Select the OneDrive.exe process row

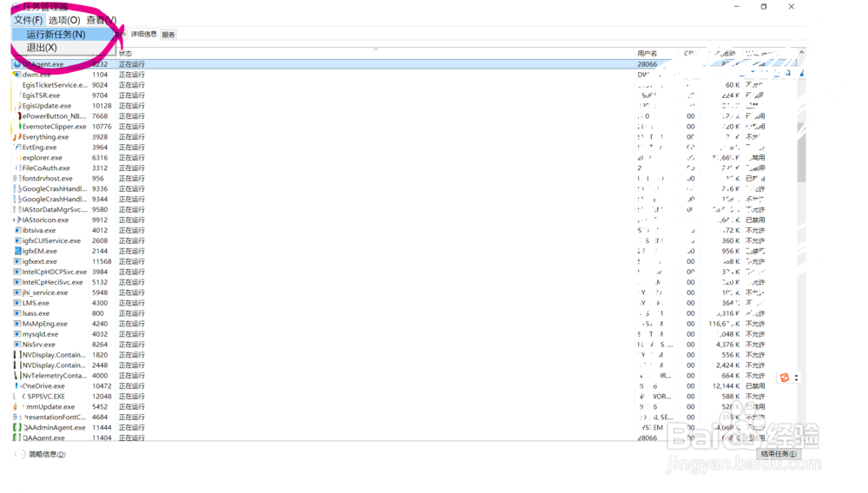click(x=404, y=385)
